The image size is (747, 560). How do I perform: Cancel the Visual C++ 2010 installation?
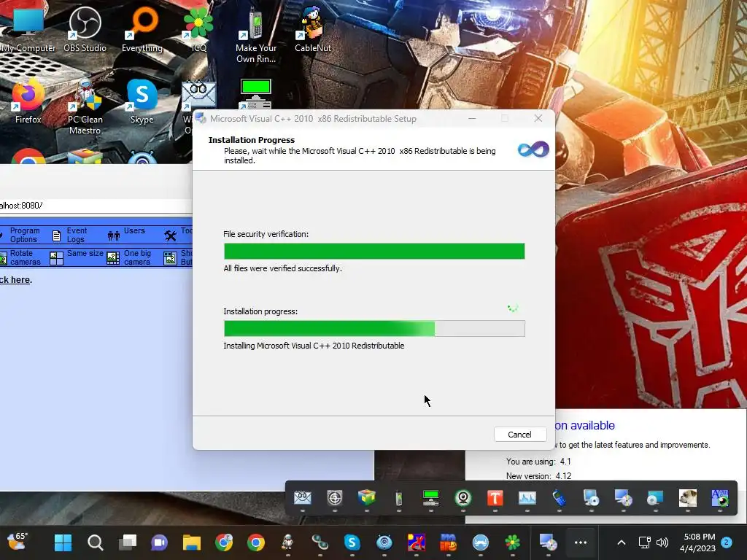(x=519, y=435)
